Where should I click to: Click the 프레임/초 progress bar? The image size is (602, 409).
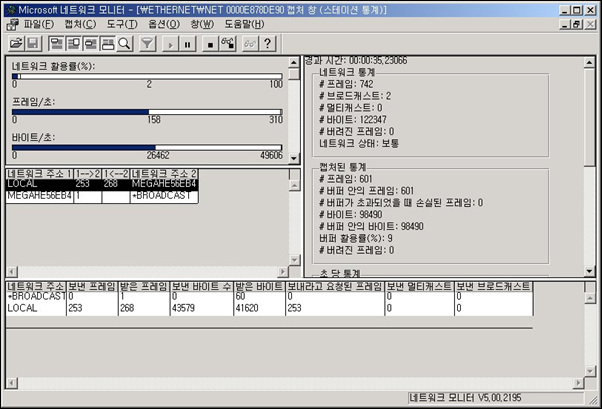click(x=147, y=112)
